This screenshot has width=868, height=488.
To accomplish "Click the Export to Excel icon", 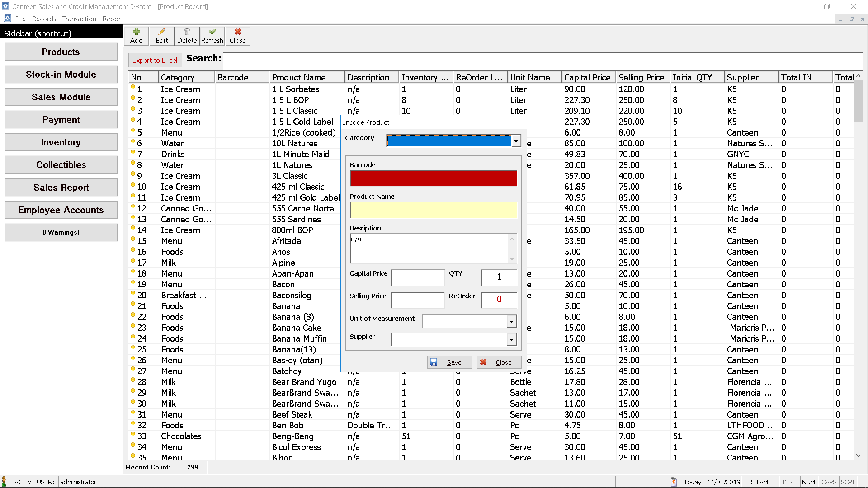I will pos(155,60).
